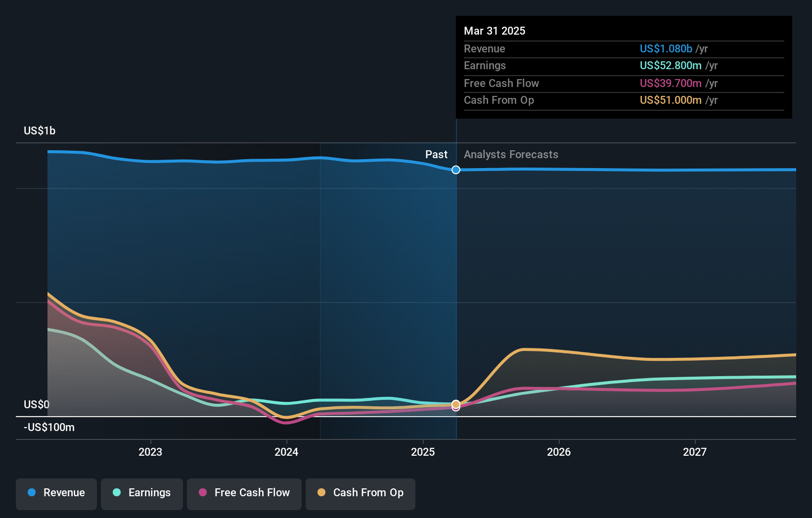Click the Earnings row label in tooltip
812x518 pixels.
pyautogui.click(x=485, y=65)
